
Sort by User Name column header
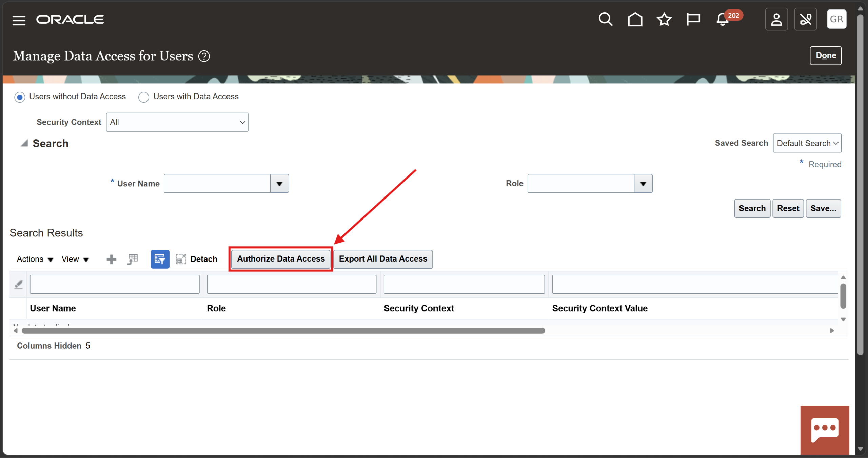[x=53, y=308]
